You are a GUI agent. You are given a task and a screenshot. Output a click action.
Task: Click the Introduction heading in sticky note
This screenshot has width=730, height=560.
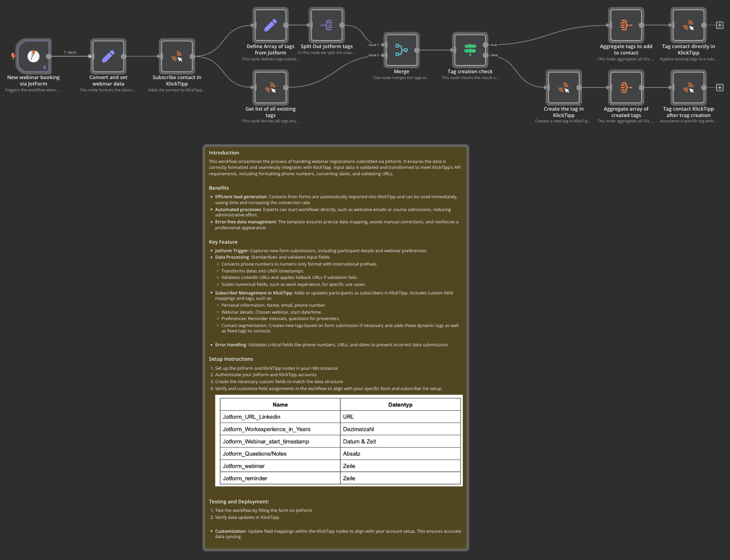tap(224, 153)
